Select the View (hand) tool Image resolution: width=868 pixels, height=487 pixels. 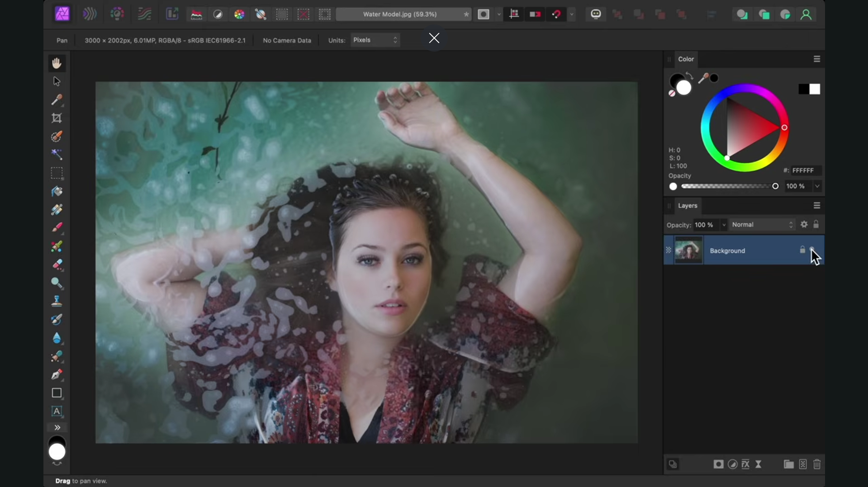pyautogui.click(x=57, y=63)
